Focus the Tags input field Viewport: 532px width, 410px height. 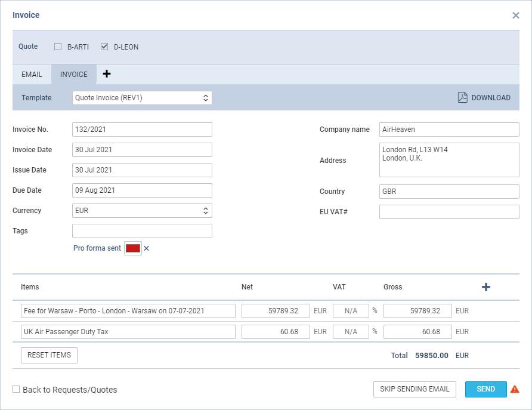click(x=142, y=231)
